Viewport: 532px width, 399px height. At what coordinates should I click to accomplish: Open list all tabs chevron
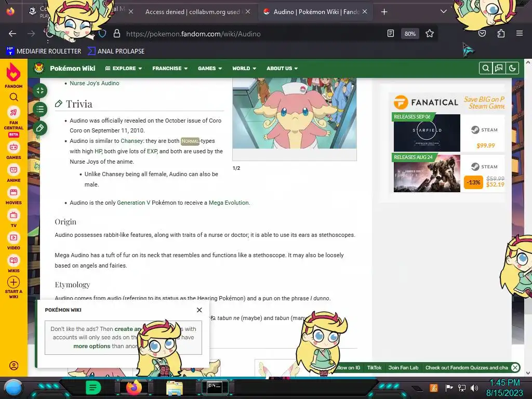(444, 11)
